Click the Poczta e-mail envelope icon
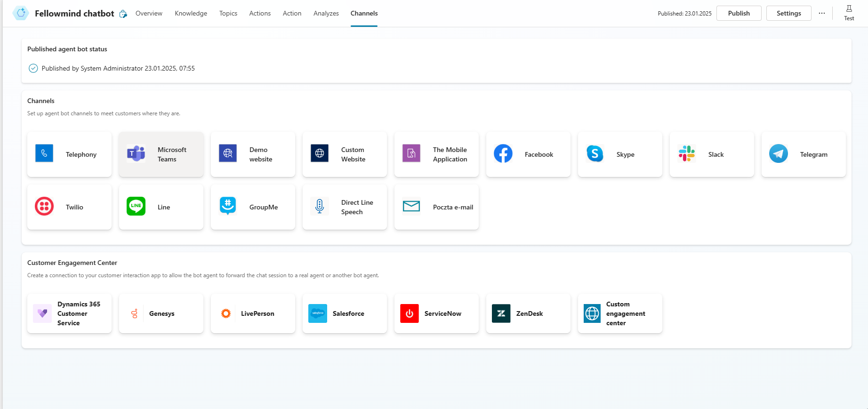The image size is (868, 409). click(411, 206)
